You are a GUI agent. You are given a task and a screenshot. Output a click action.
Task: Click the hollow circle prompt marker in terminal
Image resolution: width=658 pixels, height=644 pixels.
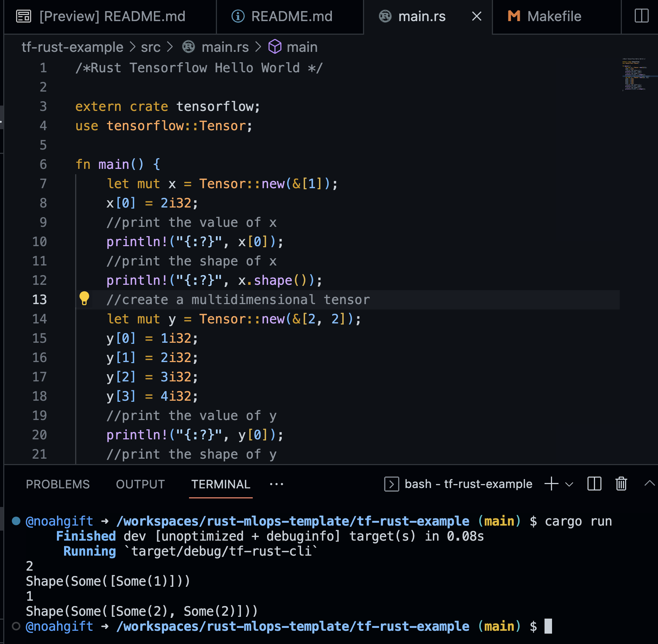pos(16,626)
